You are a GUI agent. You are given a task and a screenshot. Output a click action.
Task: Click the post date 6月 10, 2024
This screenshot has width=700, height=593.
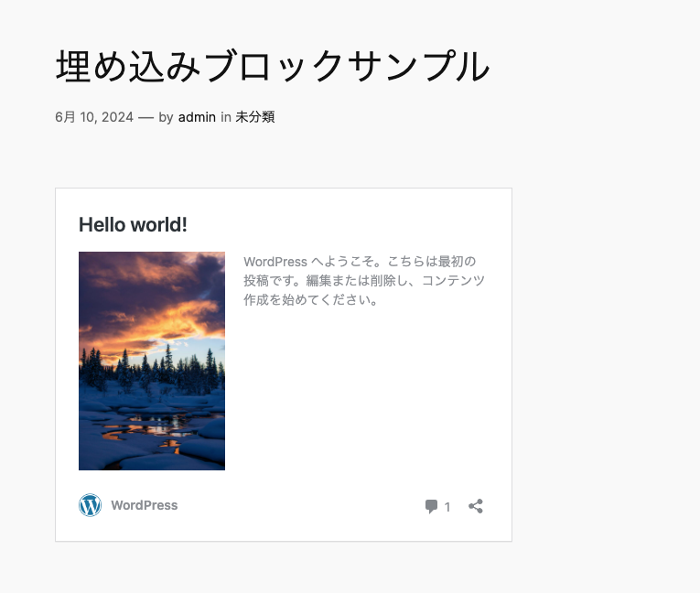tap(94, 117)
